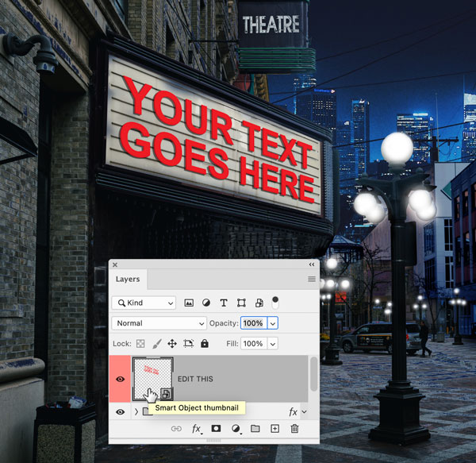Lock image pixels with brush icon
Screen dimensions: 476x463
pos(156,344)
